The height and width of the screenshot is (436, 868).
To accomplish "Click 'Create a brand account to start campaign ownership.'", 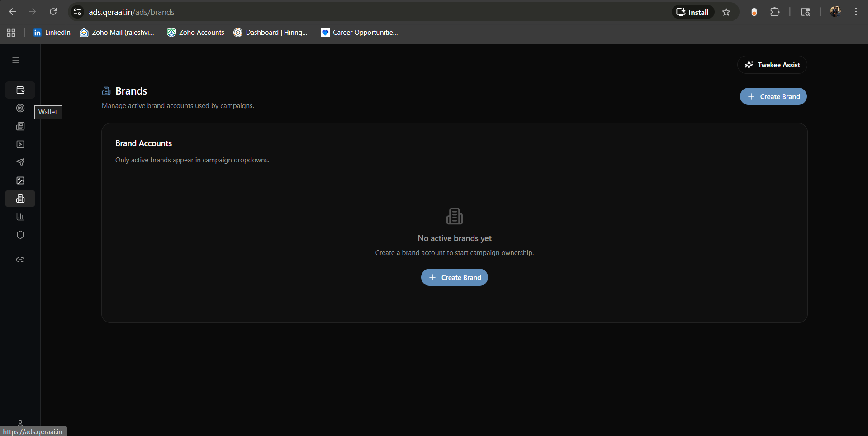I will click(x=455, y=253).
